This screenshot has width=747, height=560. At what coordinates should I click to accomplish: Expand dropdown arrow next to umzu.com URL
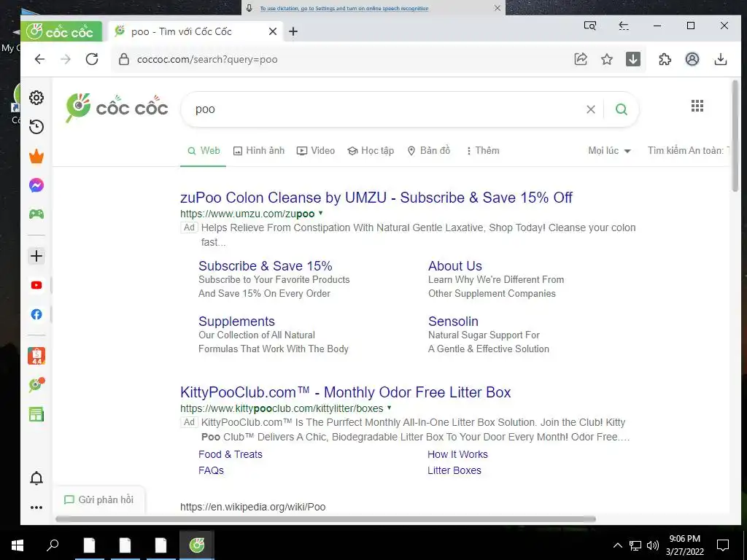pyautogui.click(x=321, y=214)
